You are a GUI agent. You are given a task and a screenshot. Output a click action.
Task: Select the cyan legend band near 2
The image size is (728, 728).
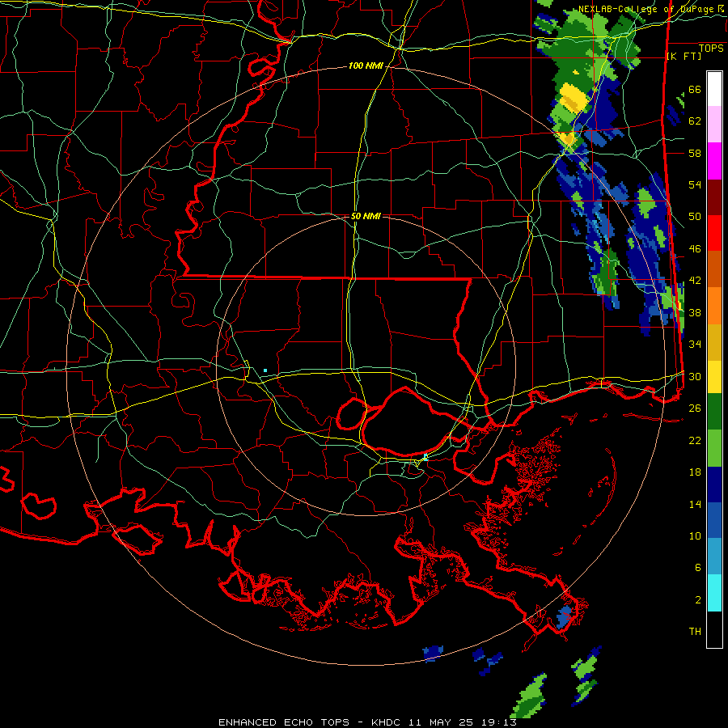coord(714,593)
